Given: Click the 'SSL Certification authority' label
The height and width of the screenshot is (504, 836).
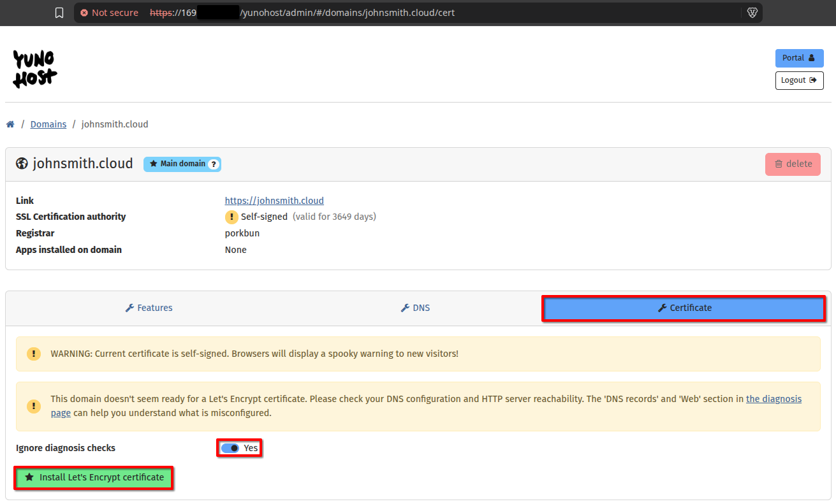Looking at the screenshot, I should 71,217.
